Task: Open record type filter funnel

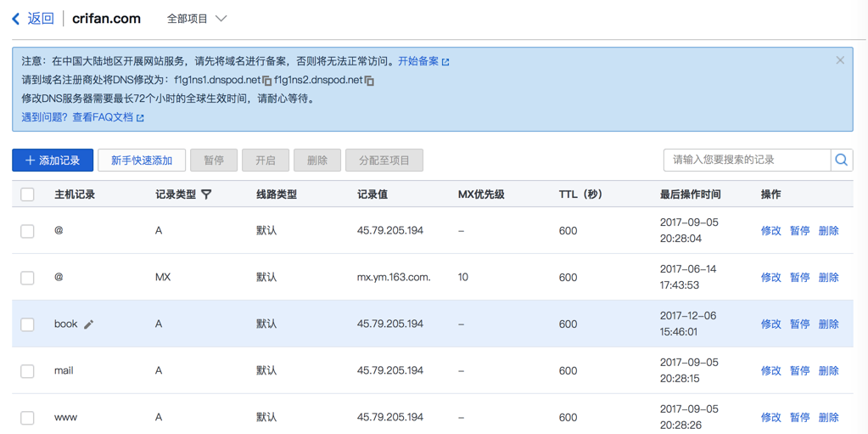Action: [x=206, y=194]
